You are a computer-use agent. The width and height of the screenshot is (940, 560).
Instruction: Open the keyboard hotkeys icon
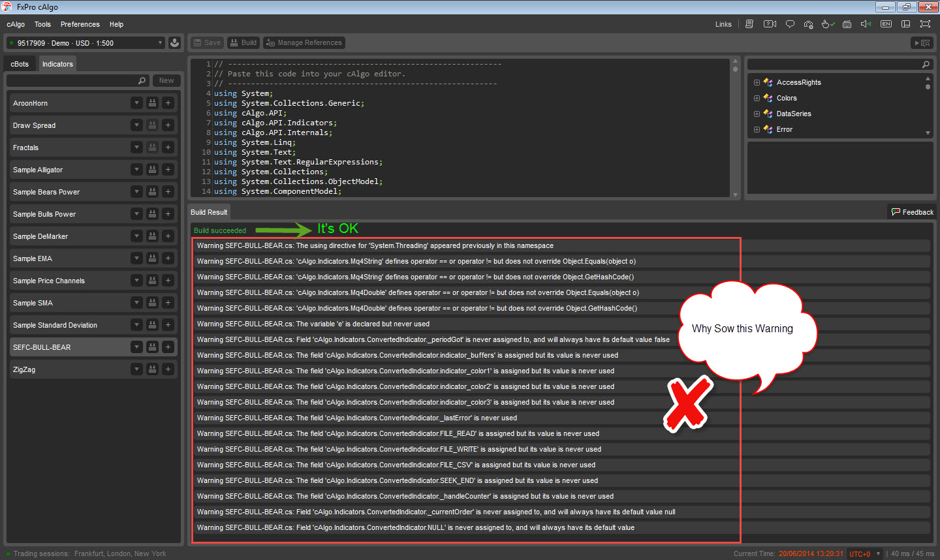[x=847, y=24]
